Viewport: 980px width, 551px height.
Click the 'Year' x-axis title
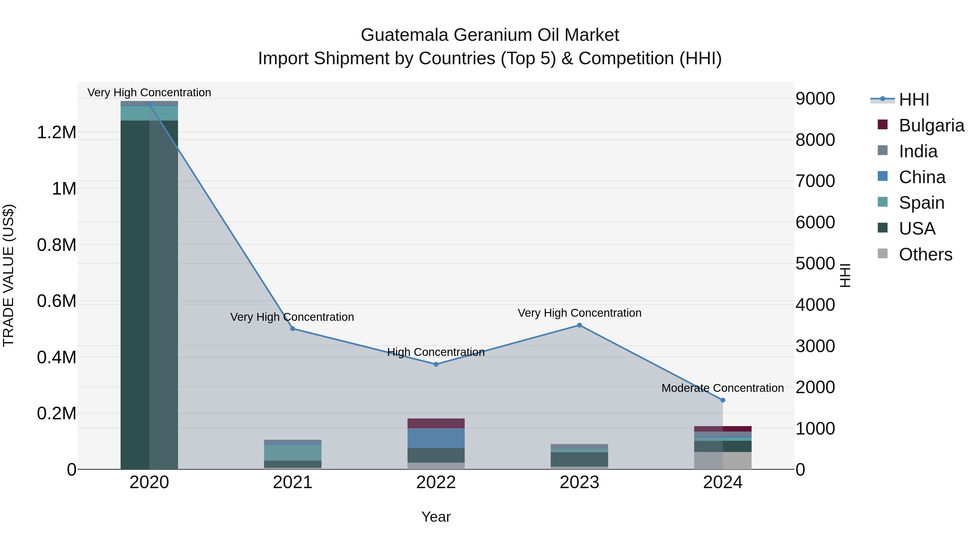436,517
